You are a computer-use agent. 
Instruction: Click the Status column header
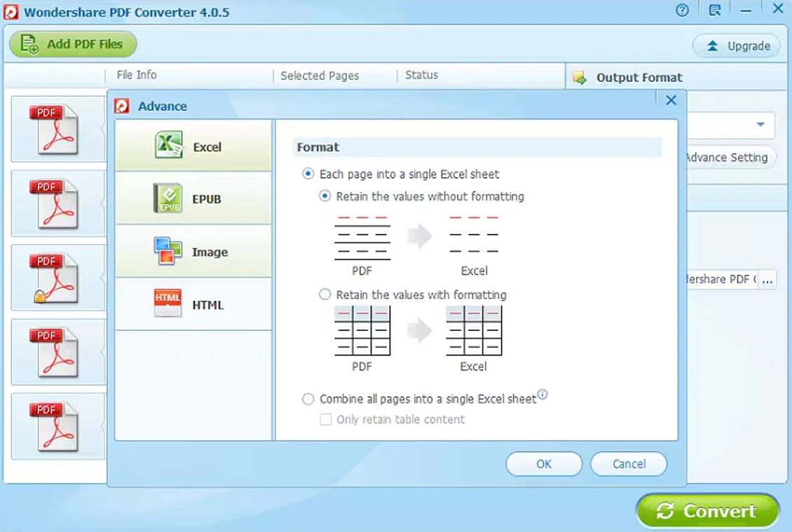point(422,75)
